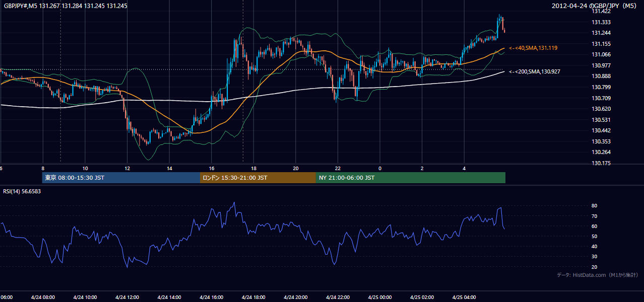Click the RSI axis value 40
Viewport: 644px width, 302px height.
click(x=594, y=246)
